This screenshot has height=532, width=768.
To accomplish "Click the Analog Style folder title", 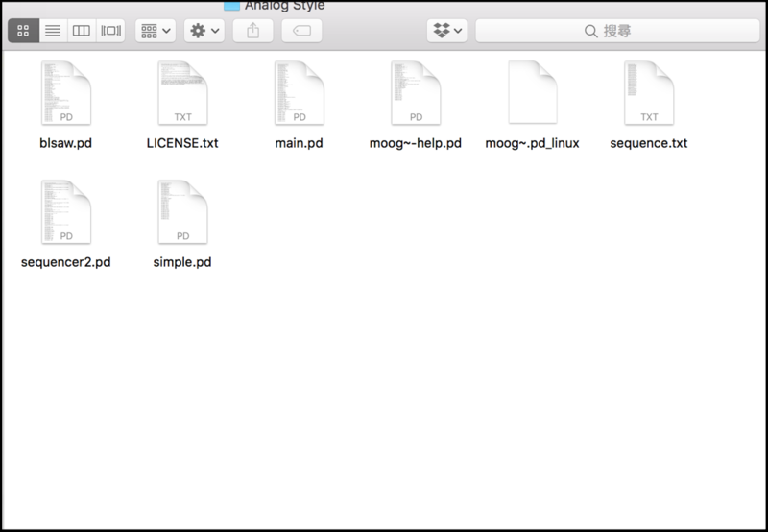I will tap(284, 6).
